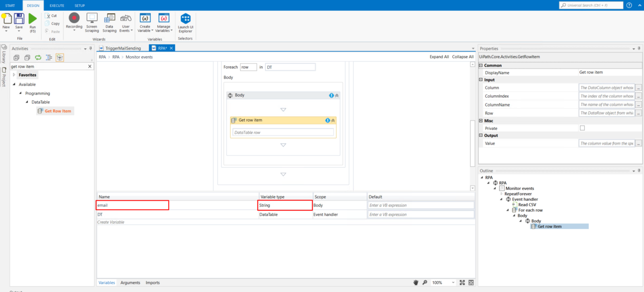This screenshot has width=644, height=292.
Task: Open Manage Variables
Action: (x=164, y=19)
